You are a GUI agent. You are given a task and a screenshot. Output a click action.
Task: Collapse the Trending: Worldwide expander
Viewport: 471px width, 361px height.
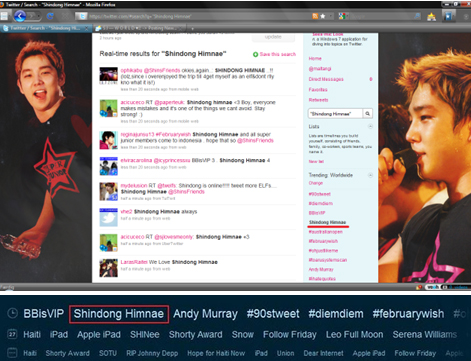(x=370, y=175)
